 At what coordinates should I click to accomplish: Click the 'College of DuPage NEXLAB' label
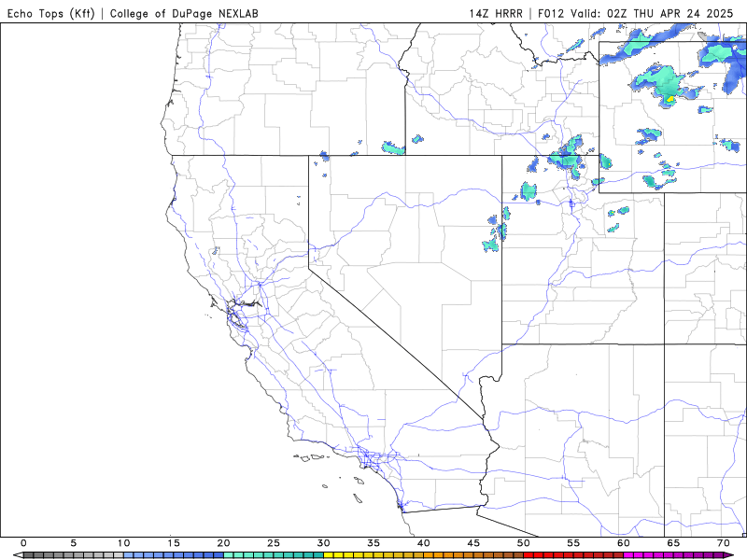tap(184, 13)
